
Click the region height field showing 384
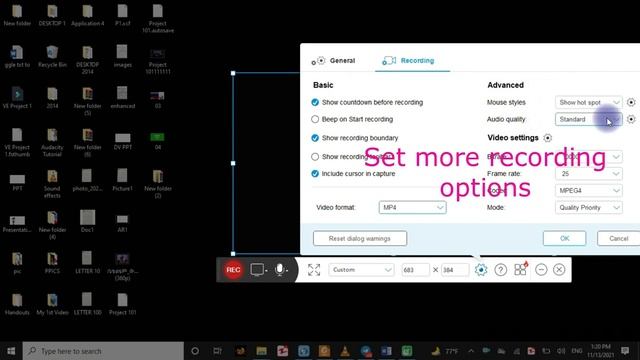tap(455, 270)
